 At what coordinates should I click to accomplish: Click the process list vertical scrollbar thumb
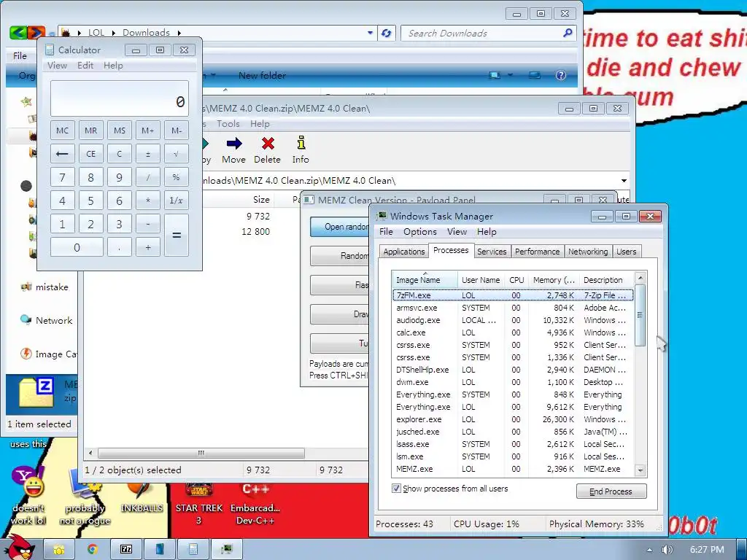coord(640,315)
